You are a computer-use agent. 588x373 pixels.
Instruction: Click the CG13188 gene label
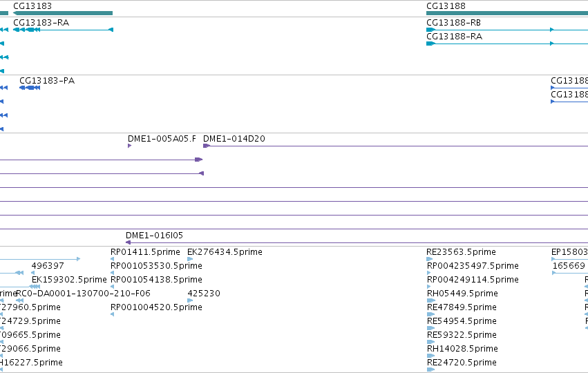tap(446, 6)
